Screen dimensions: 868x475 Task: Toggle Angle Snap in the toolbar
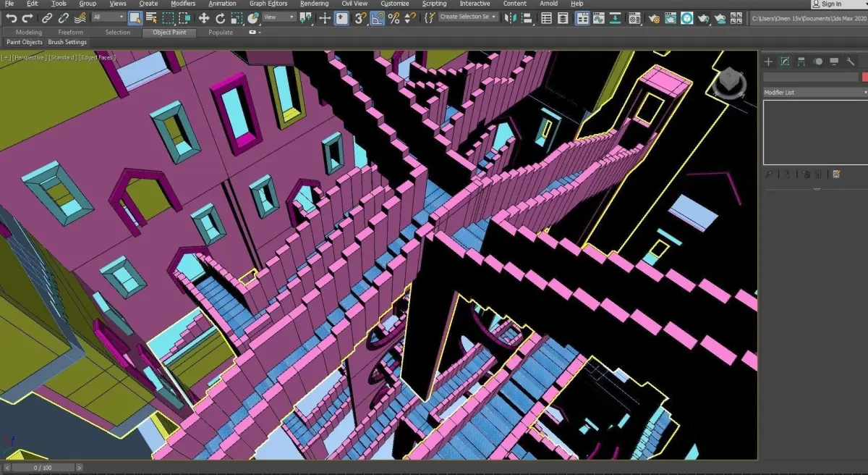[377, 18]
